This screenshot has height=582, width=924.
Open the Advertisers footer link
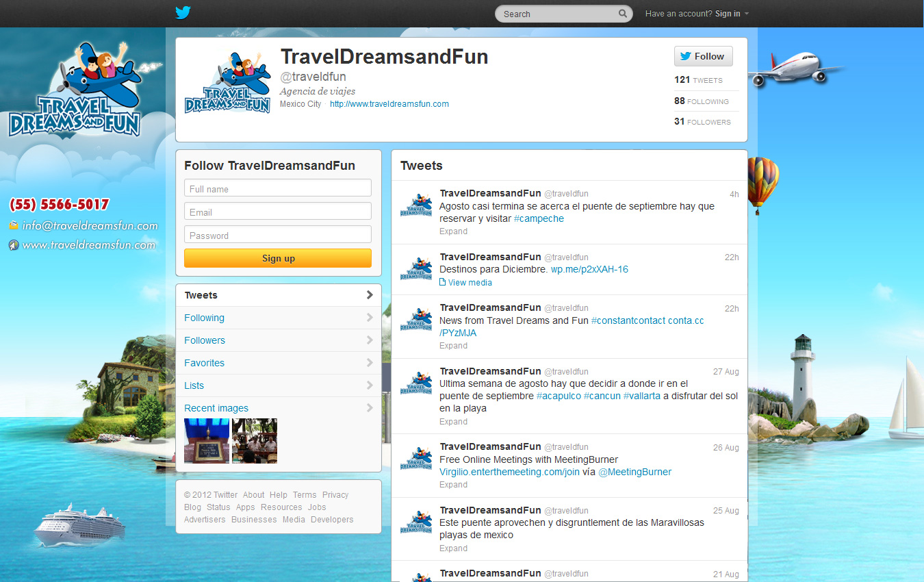[x=205, y=520]
